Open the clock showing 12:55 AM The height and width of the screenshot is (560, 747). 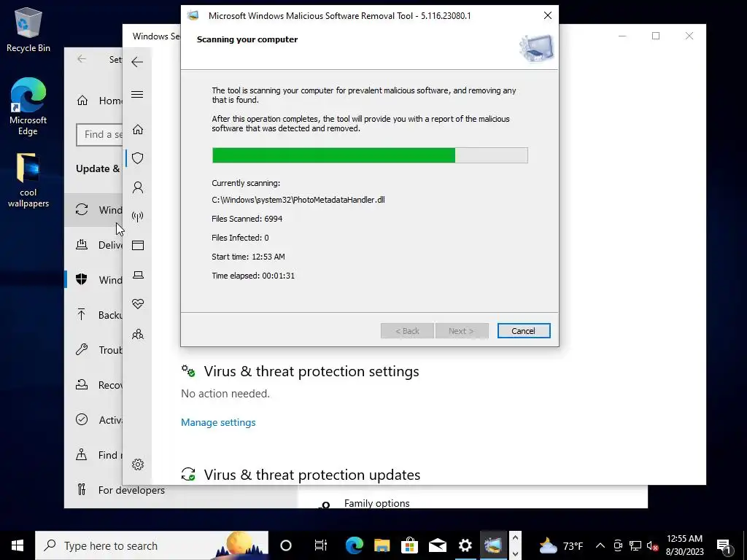click(x=684, y=545)
